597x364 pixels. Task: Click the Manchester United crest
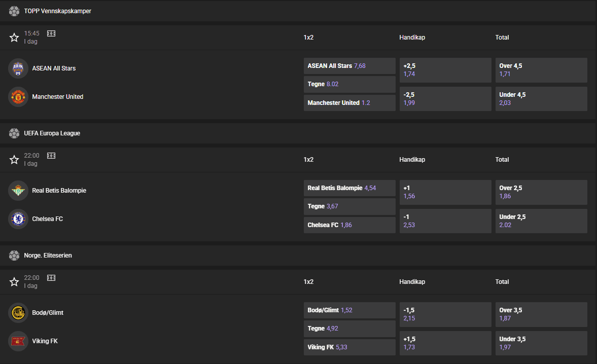(18, 97)
